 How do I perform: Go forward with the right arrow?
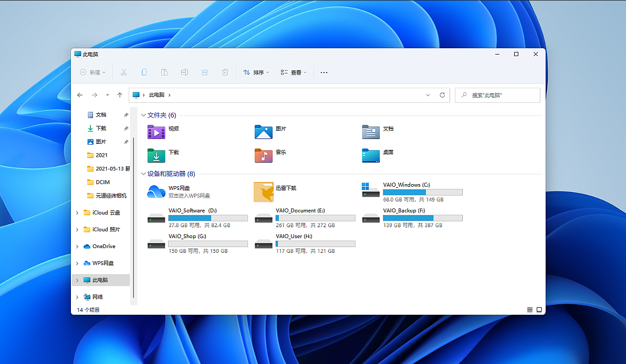click(x=95, y=95)
